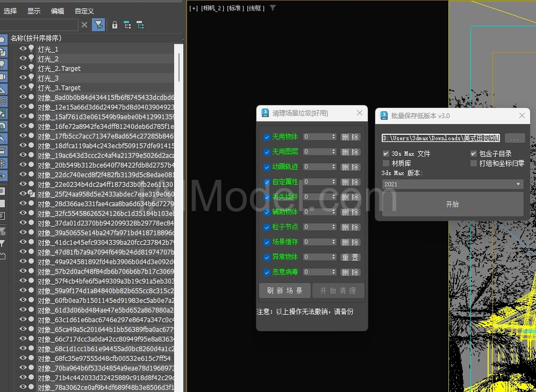This screenshot has width=536, height=392.
Task: Open the 选择 menu
Action: click(x=10, y=11)
